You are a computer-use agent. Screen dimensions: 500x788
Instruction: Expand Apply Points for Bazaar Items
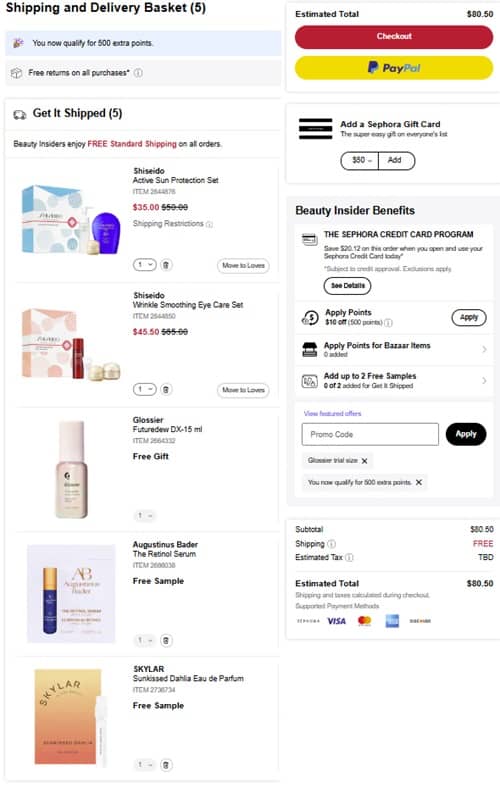pyautogui.click(x=393, y=349)
